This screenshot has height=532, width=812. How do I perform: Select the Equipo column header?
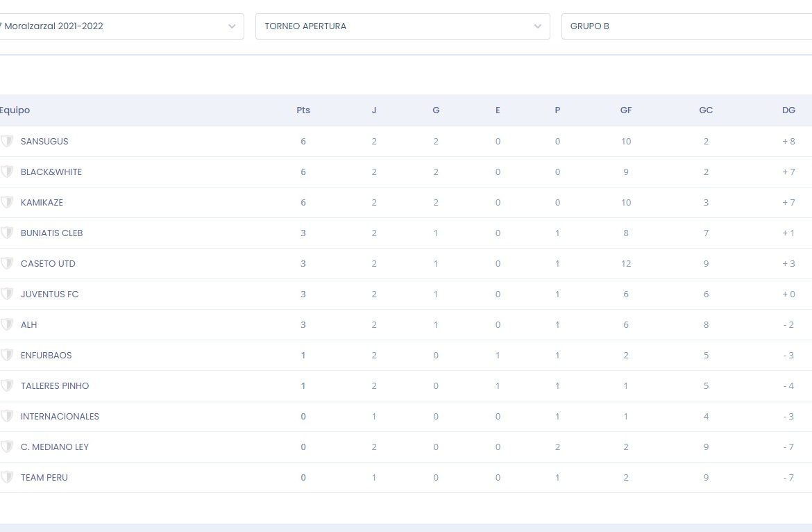[x=15, y=110]
